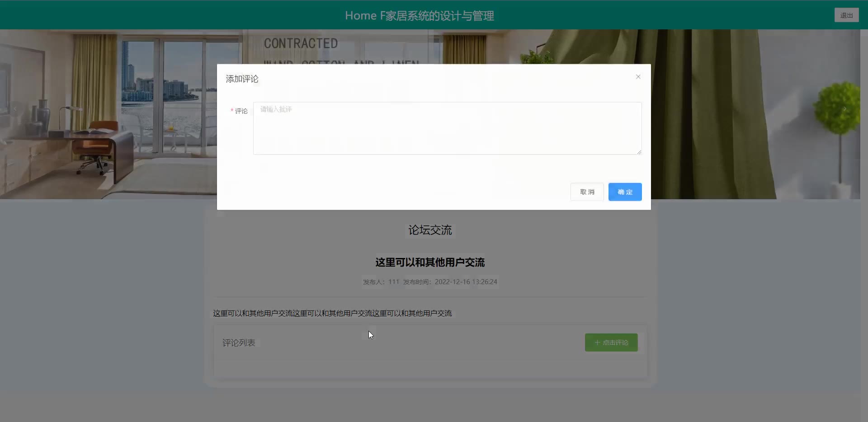The height and width of the screenshot is (422, 868).
Task: Log out using the 退出 button
Action: 846,15
